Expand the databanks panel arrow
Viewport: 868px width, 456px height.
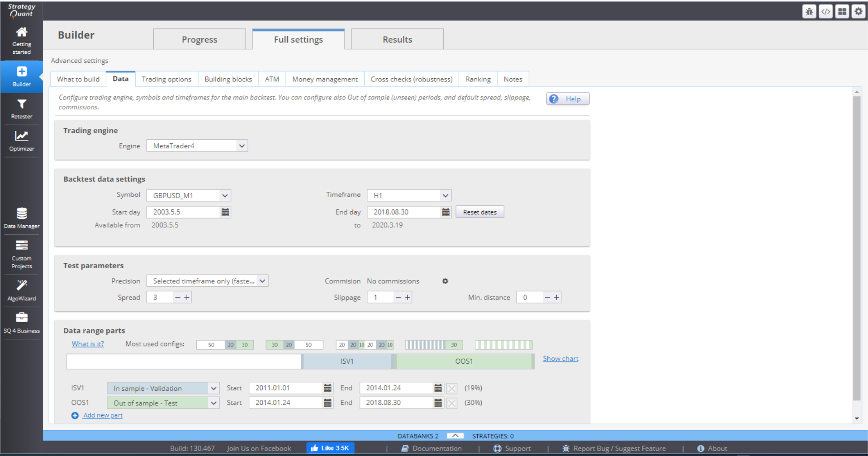click(455, 436)
